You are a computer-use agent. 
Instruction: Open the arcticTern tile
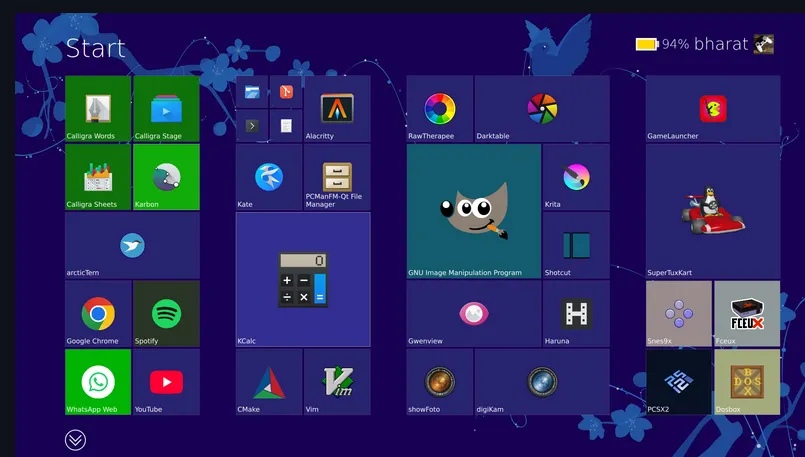[x=132, y=245]
